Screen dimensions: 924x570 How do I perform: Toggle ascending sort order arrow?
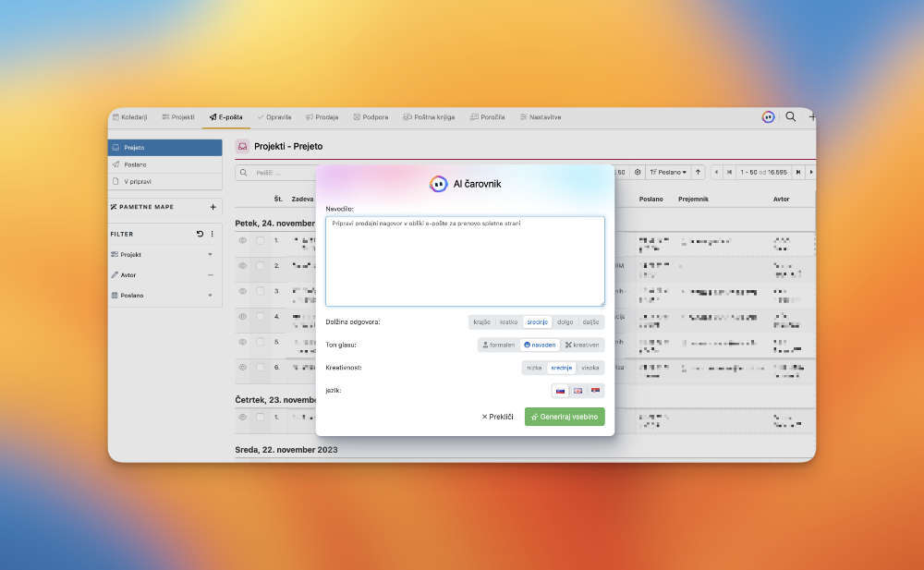coord(698,172)
